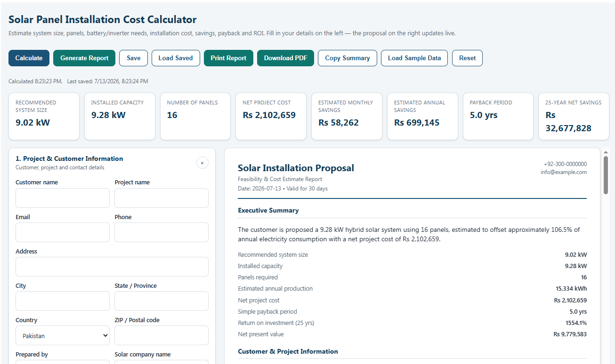Click the info@example.com contact text
Image resolution: width=615 pixels, height=364 pixels.
[x=564, y=172]
